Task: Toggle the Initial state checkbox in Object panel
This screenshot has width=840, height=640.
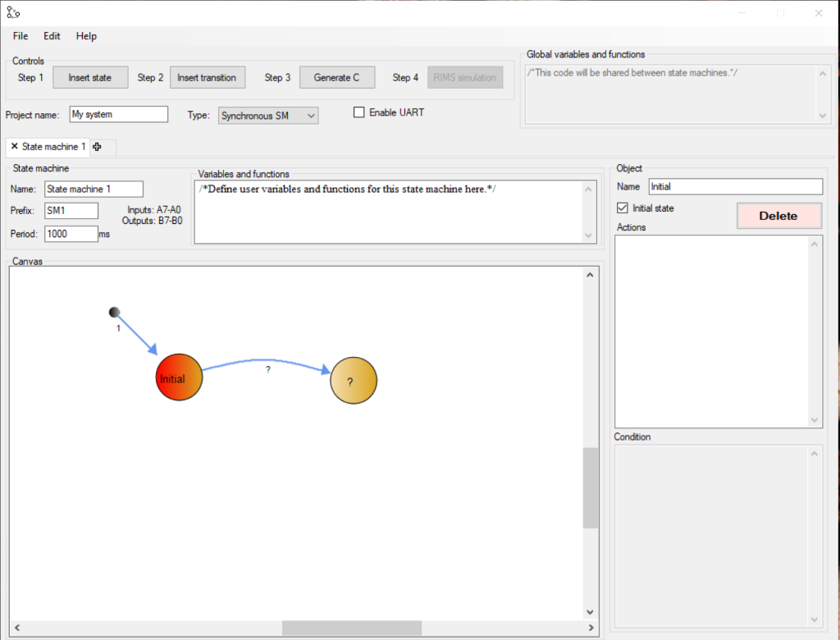Action: pyautogui.click(x=621, y=208)
